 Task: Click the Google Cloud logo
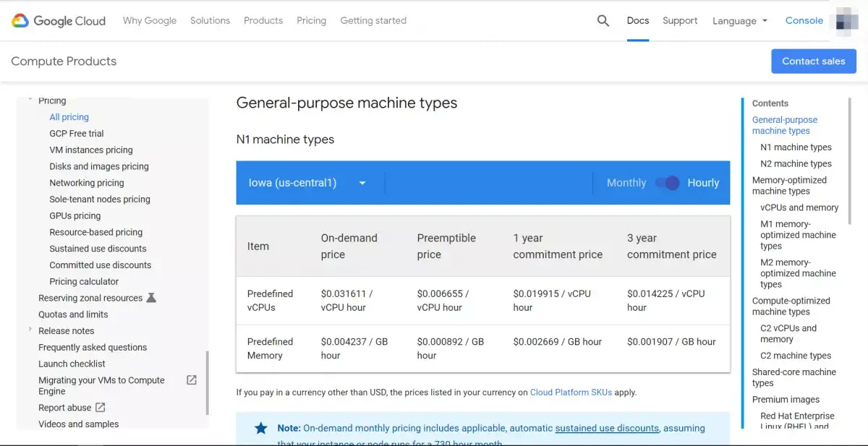59,21
